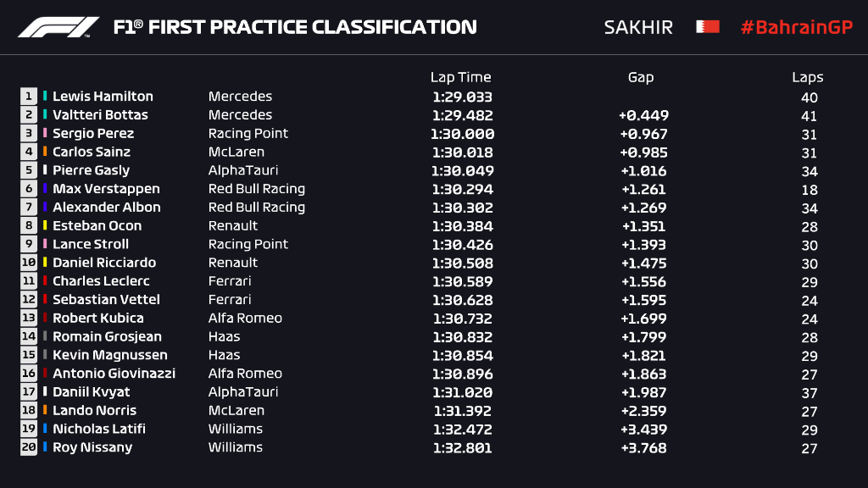Click Charles Leclerc's red team color bar
868x488 pixels.
point(45,281)
